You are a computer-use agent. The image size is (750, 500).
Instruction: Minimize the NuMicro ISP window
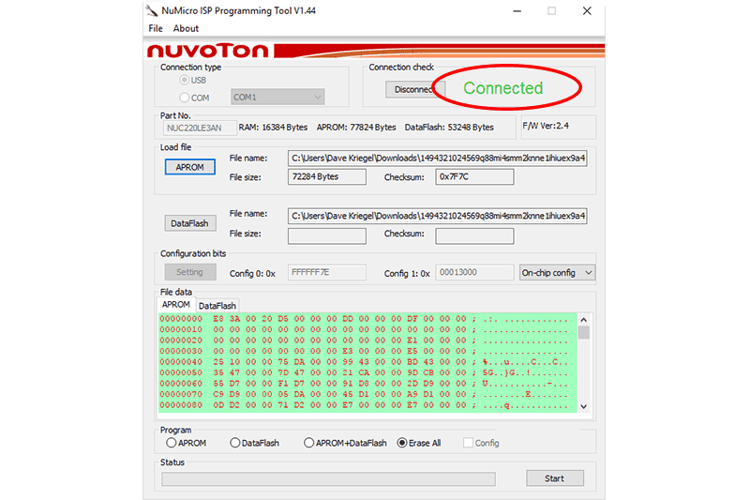click(517, 11)
